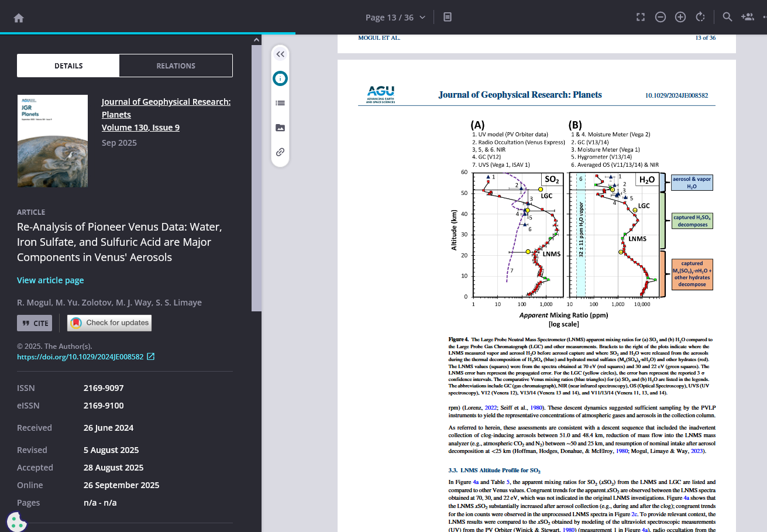Viewport: 767px width, 532px height.
Task: Open the page thumbnails view icon
Action: click(x=448, y=17)
